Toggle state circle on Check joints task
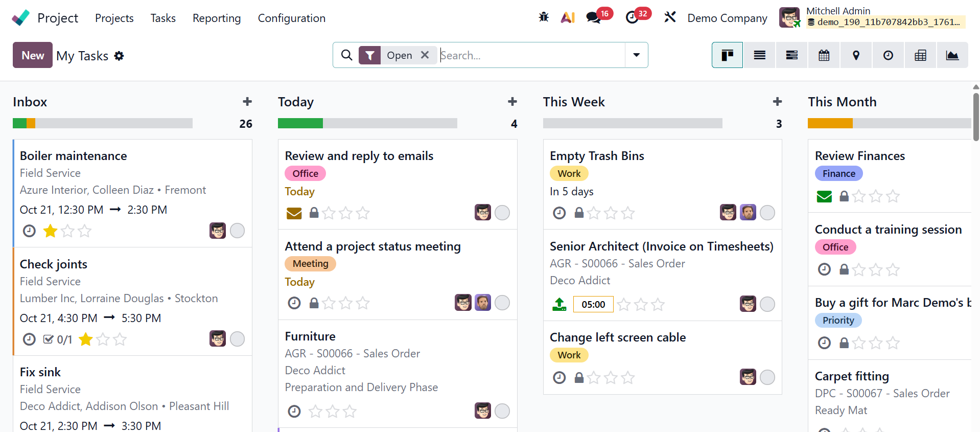 pos(237,339)
